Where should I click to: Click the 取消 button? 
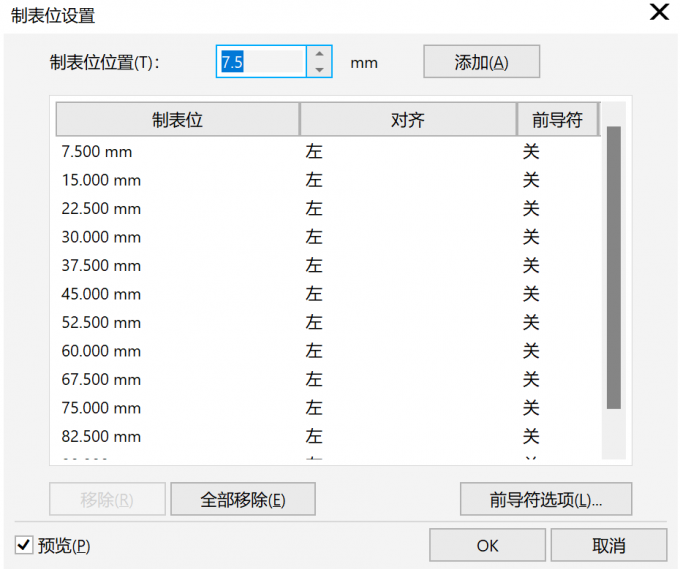609,545
